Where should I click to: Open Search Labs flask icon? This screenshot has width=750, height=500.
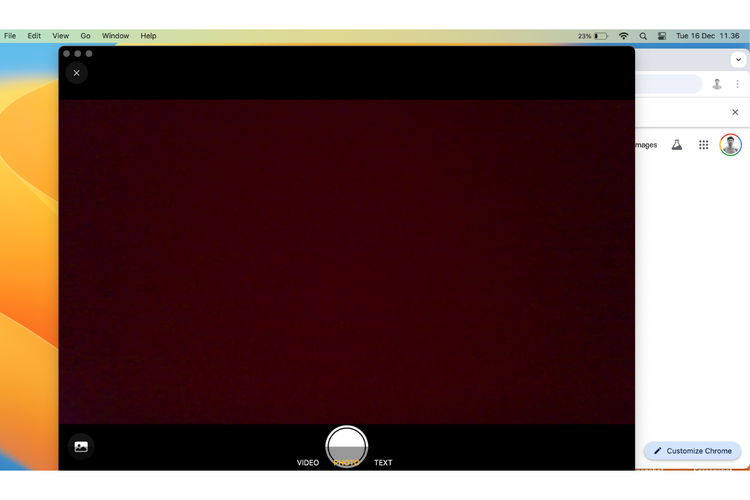pos(677,145)
